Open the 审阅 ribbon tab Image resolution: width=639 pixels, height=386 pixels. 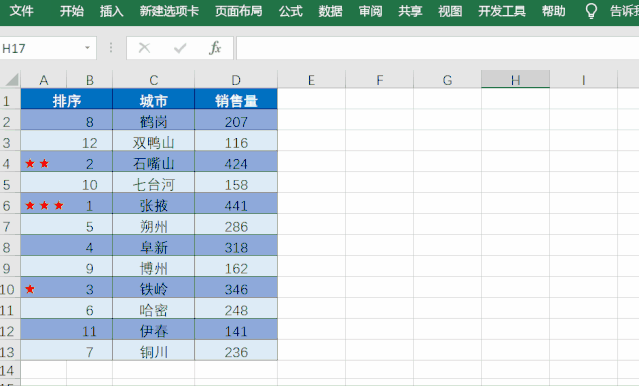pos(370,11)
